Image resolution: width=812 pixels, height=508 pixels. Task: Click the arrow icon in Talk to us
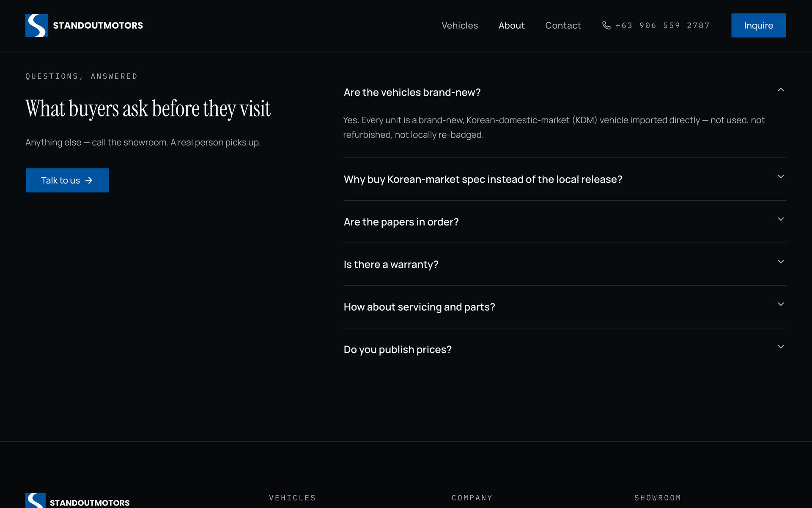89,180
